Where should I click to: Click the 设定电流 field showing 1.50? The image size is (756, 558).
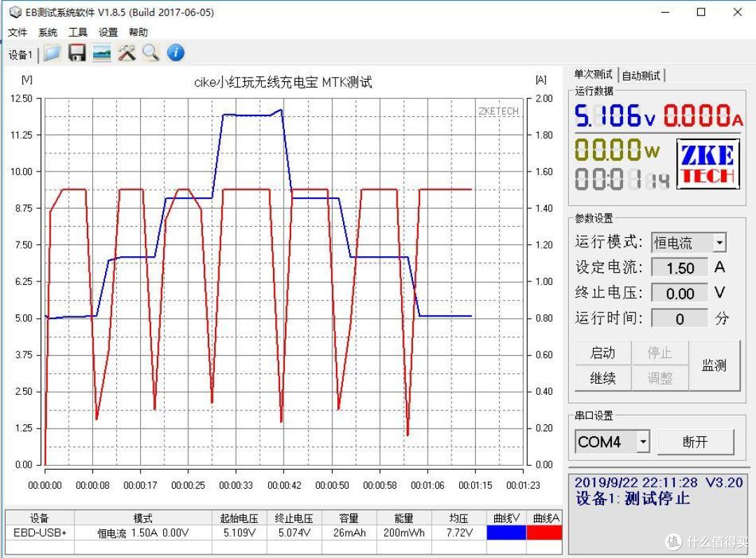(680, 267)
